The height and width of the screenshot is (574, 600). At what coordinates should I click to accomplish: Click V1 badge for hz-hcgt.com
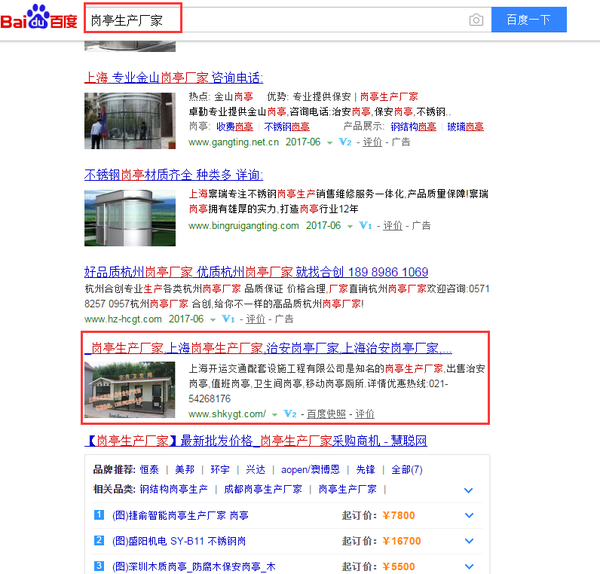click(228, 319)
